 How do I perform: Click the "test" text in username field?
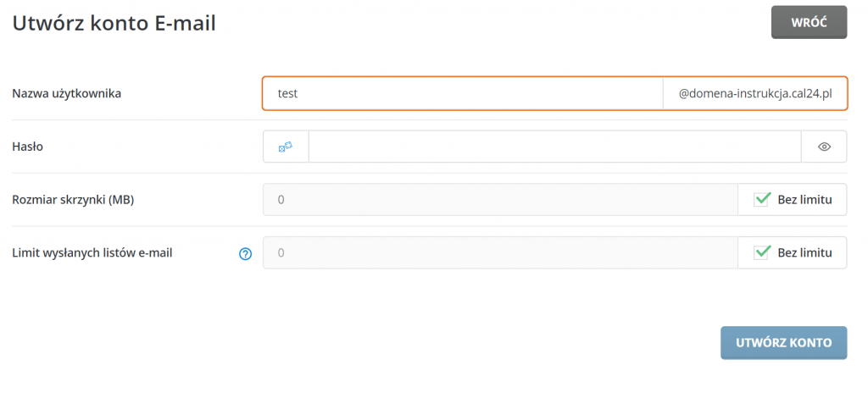coord(288,94)
